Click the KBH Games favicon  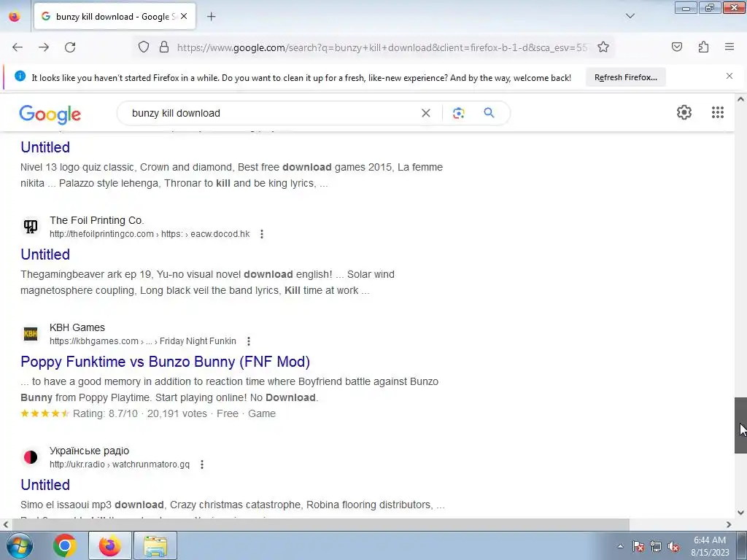click(x=31, y=334)
